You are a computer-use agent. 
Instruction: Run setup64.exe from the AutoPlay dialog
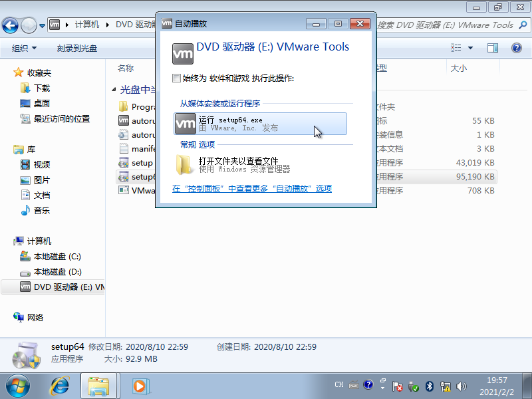point(260,124)
